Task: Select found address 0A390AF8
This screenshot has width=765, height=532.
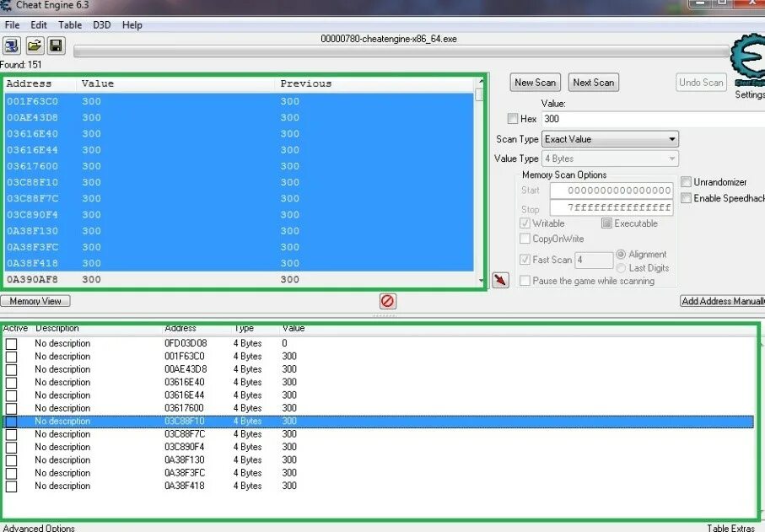Action: point(239,279)
